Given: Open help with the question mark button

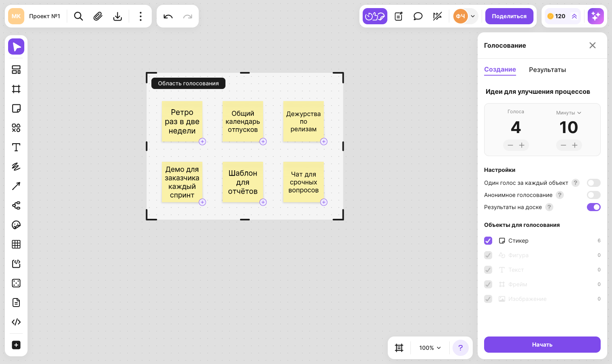Looking at the screenshot, I should click(x=461, y=348).
